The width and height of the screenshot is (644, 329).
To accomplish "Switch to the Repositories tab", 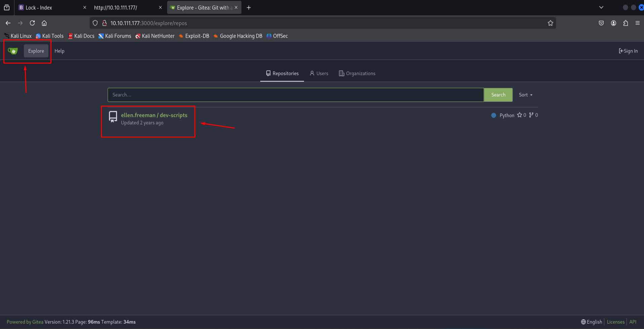I will click(282, 73).
